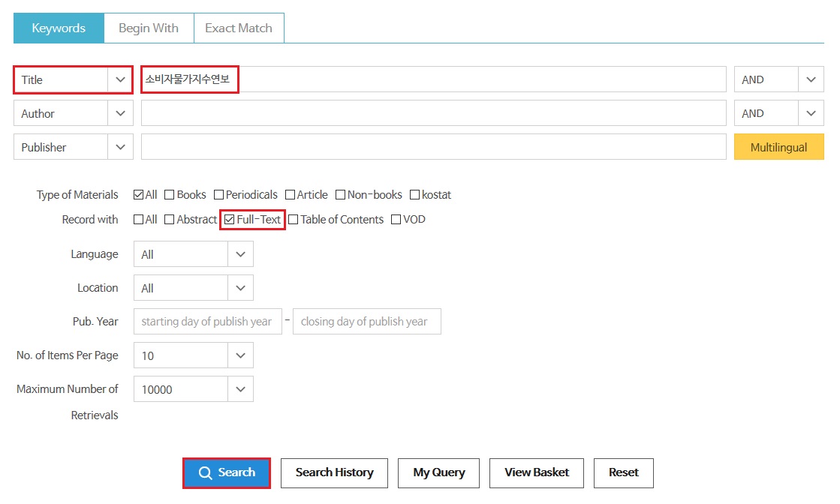Uncheck the Full-Text record checkbox
Image resolution: width=840 pixels, height=504 pixels.
point(230,220)
